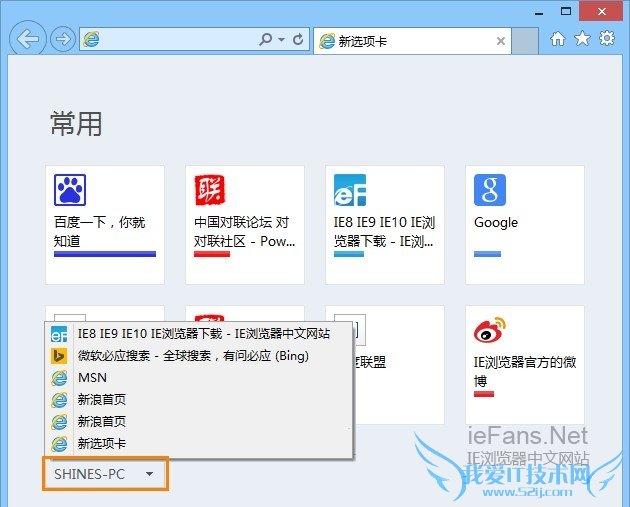
Task: Open the SHINES-PC device dropdown
Action: [105, 474]
